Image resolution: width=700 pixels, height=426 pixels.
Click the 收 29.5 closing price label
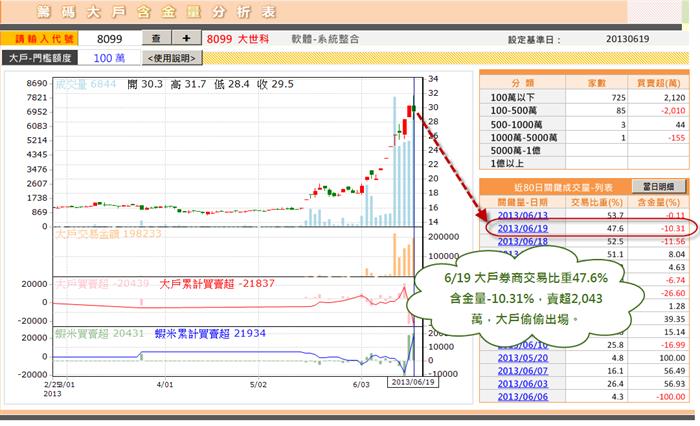coord(275,84)
